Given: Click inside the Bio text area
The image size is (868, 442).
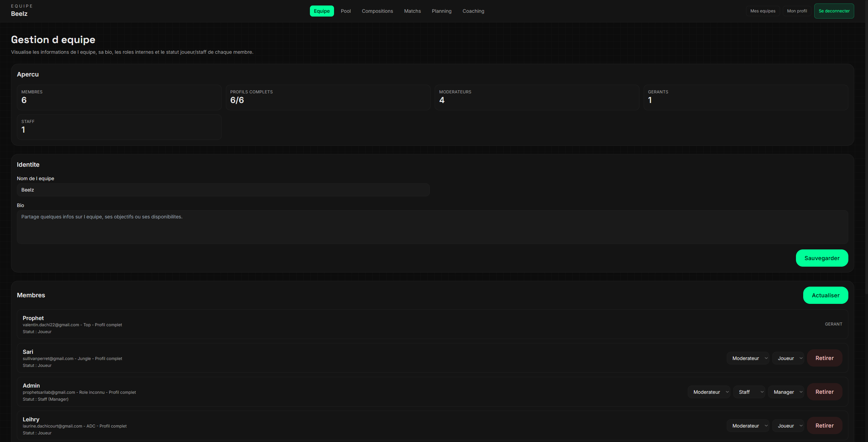Looking at the screenshot, I should click(432, 227).
